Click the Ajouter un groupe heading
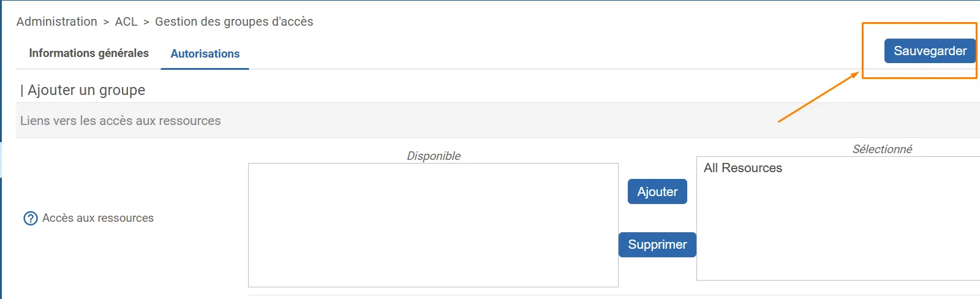This screenshot has width=980, height=299. [86, 90]
